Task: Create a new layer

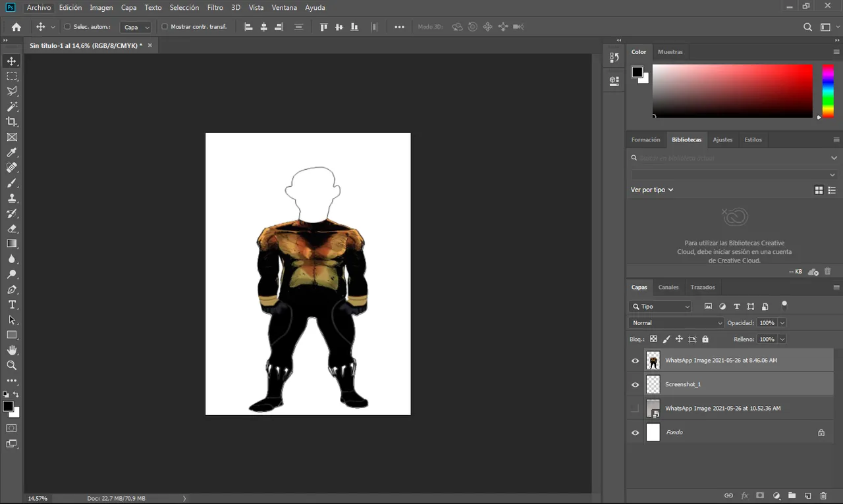Action: pyautogui.click(x=807, y=495)
